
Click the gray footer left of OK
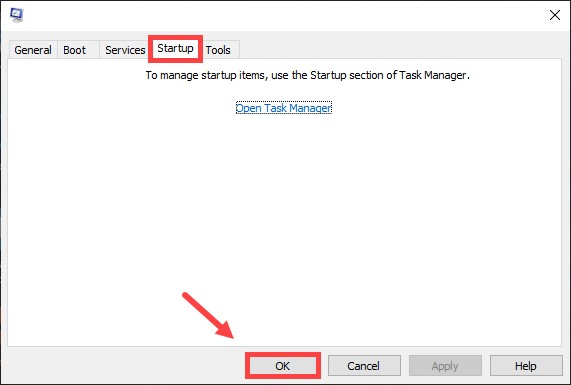126,366
